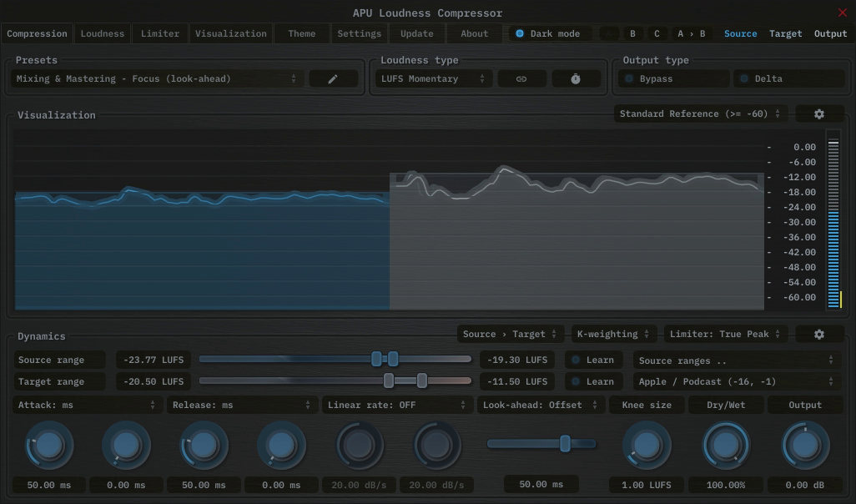Open the LUFS Momentary dropdown
Viewport: 856px width, 504px height.
[x=433, y=78]
